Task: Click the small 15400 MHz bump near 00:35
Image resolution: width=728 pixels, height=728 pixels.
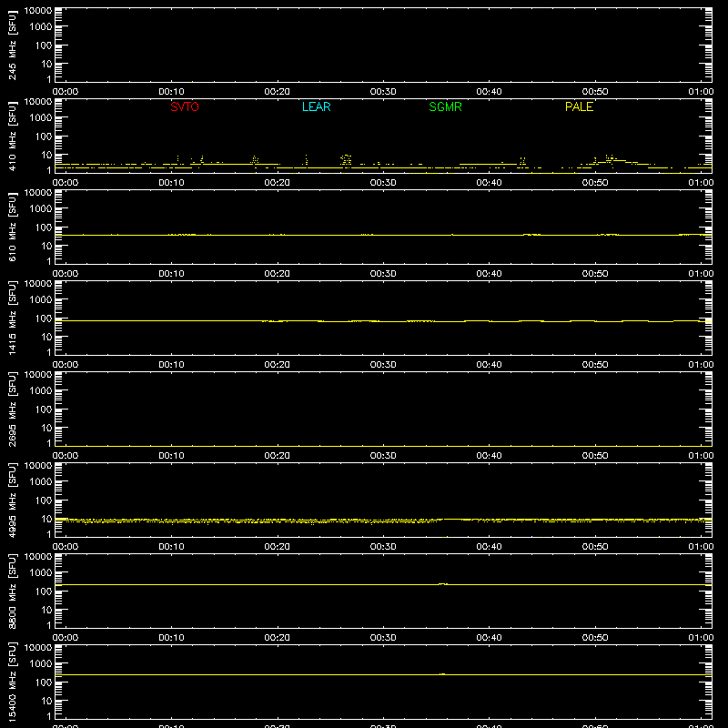Action: click(x=442, y=673)
